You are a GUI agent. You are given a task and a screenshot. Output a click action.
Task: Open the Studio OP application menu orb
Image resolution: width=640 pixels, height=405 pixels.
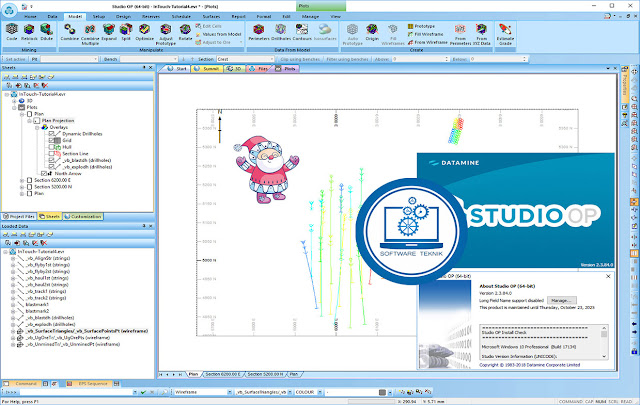(x=9, y=10)
